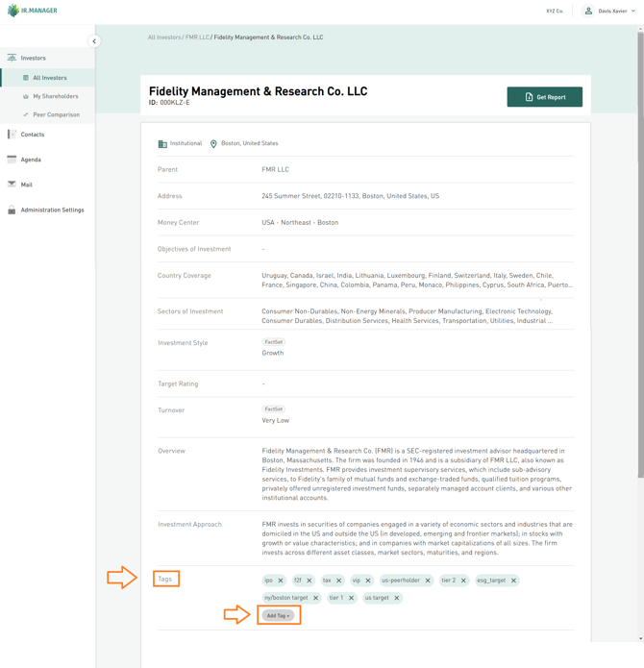The width and height of the screenshot is (644, 668).
Task: Click the FactSet badge under Investment Style
Action: [273, 341]
